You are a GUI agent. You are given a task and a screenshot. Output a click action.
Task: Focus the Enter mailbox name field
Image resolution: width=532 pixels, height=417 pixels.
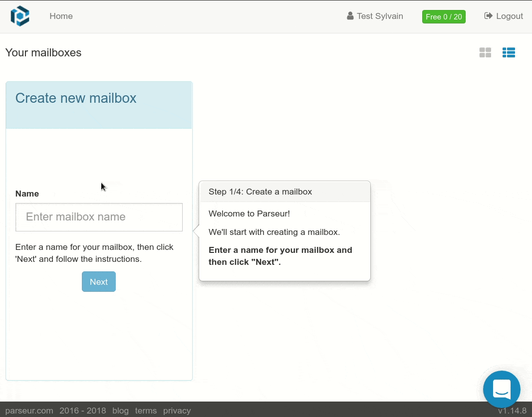click(99, 217)
